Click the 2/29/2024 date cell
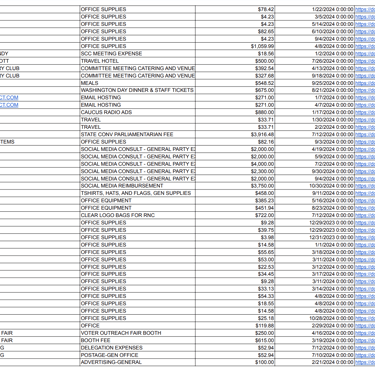Screen dimensions: 375x375 point(315,326)
